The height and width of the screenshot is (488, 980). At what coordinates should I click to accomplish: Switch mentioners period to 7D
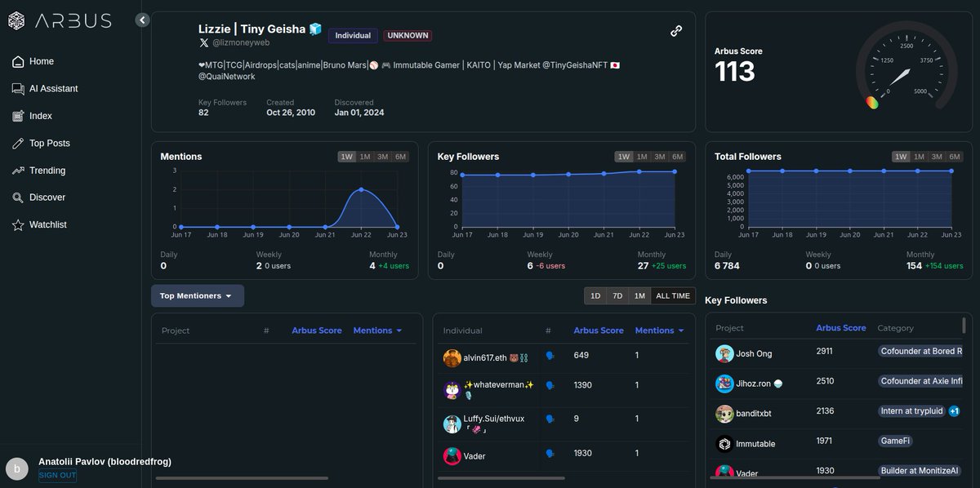tap(618, 296)
